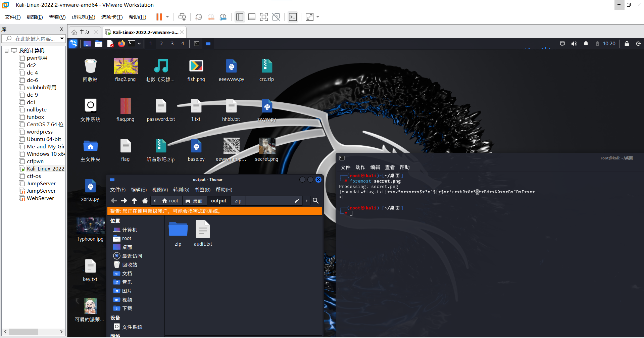
Task: Click the root path button in Thunar
Action: pyautogui.click(x=170, y=201)
